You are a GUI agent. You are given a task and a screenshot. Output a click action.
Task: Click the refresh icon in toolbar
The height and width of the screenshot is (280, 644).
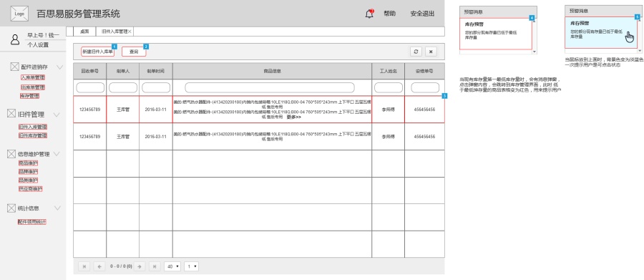416,52
